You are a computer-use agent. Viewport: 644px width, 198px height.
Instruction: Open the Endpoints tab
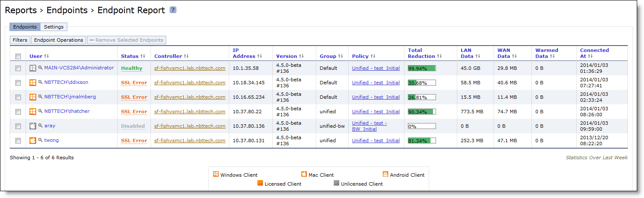click(25, 27)
